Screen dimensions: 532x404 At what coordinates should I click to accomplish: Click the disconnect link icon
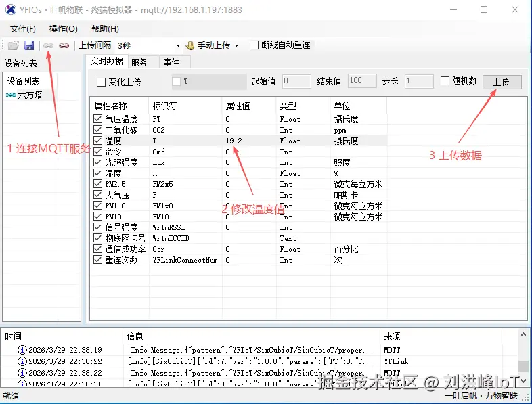point(64,45)
